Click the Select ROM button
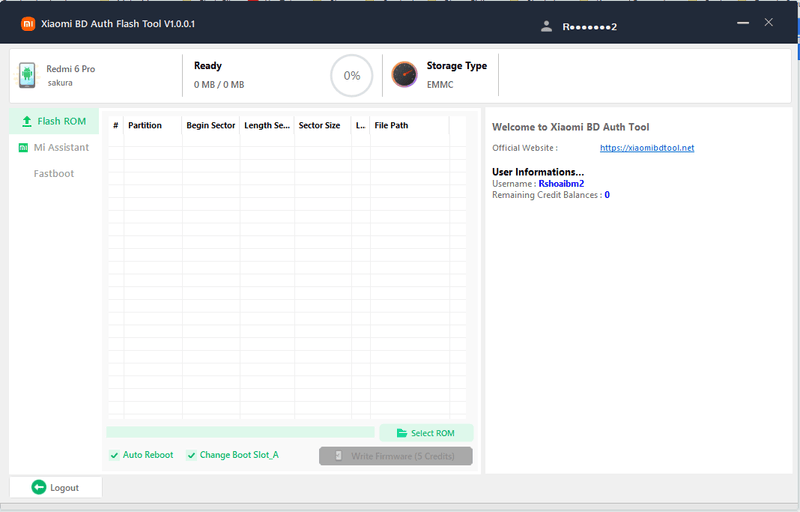 [426, 433]
